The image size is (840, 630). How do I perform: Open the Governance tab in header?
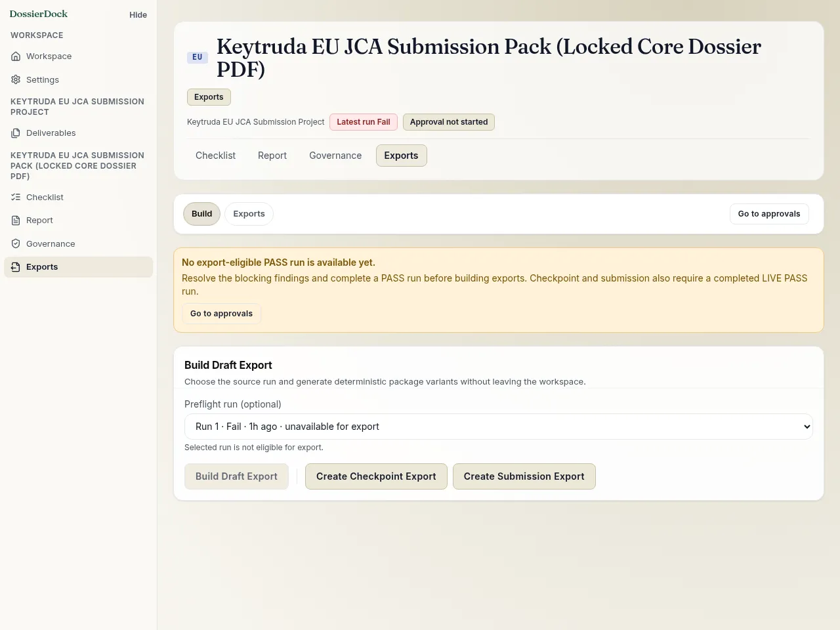[x=335, y=156]
